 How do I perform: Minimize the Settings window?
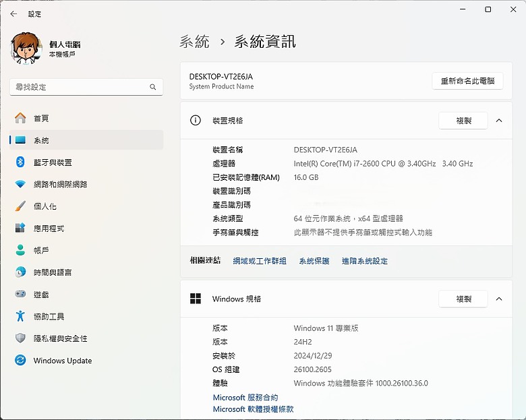[463, 9]
